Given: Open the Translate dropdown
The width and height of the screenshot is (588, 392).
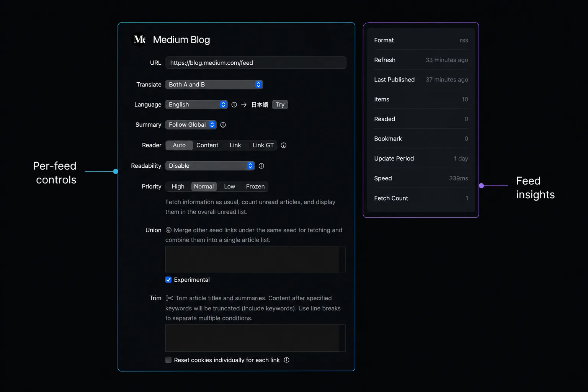Looking at the screenshot, I should [214, 85].
